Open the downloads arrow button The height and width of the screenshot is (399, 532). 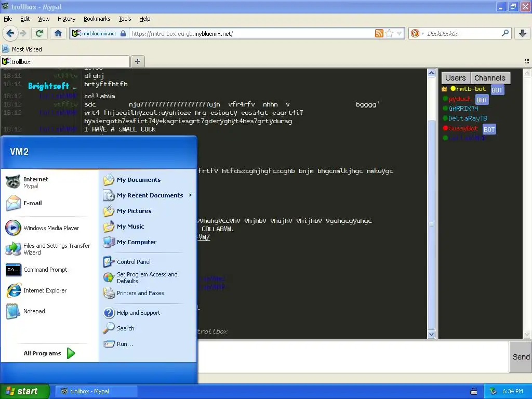[523, 33]
